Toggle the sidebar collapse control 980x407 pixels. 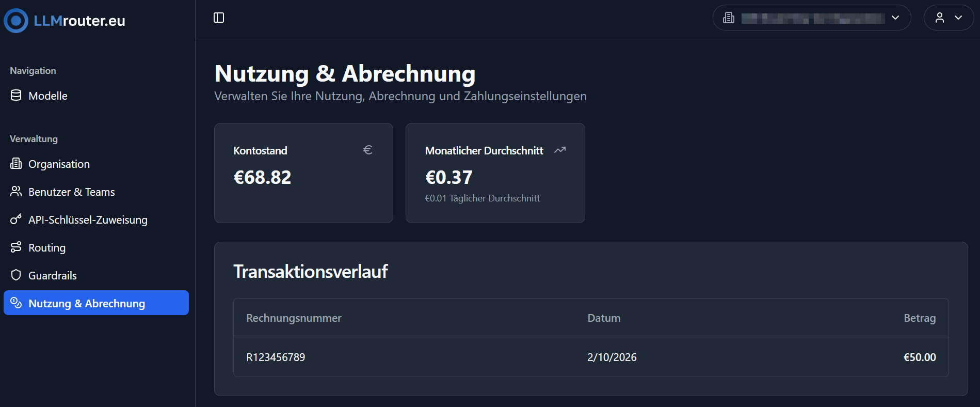pyautogui.click(x=219, y=17)
